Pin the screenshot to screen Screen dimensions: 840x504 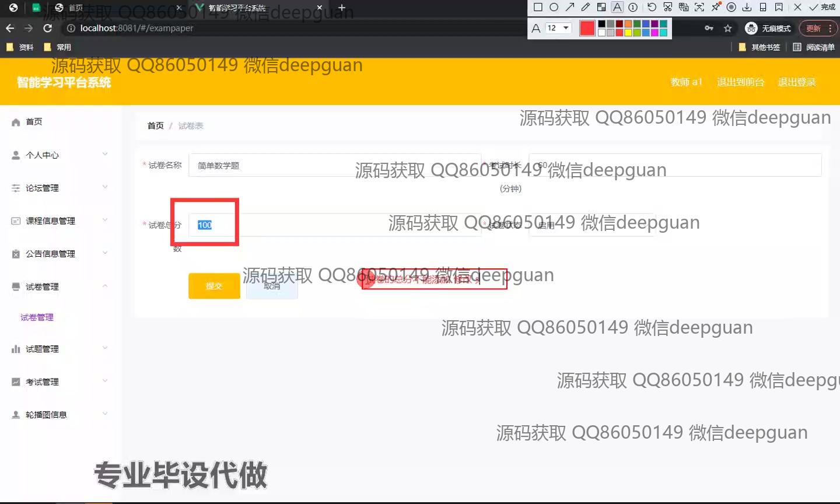(x=715, y=8)
